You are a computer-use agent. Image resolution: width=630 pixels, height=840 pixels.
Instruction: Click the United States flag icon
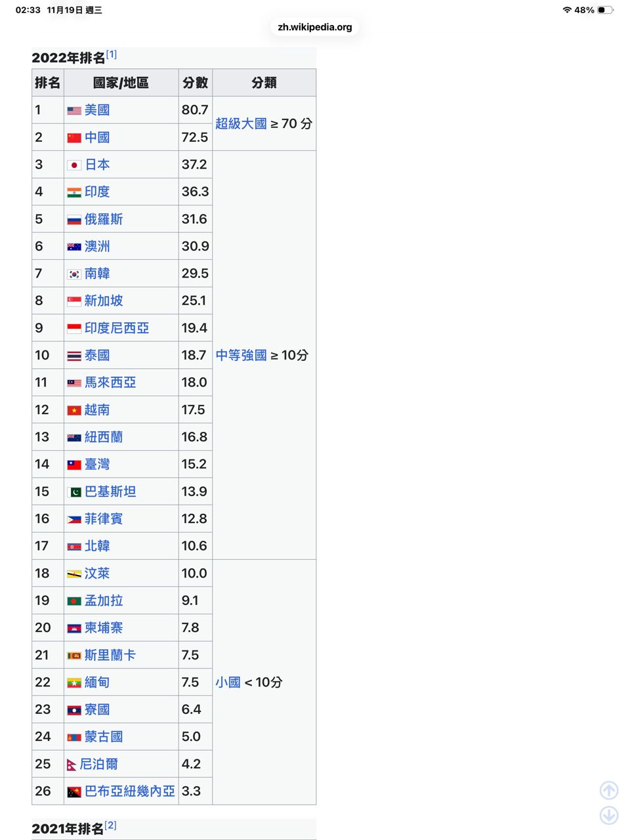[x=74, y=110]
